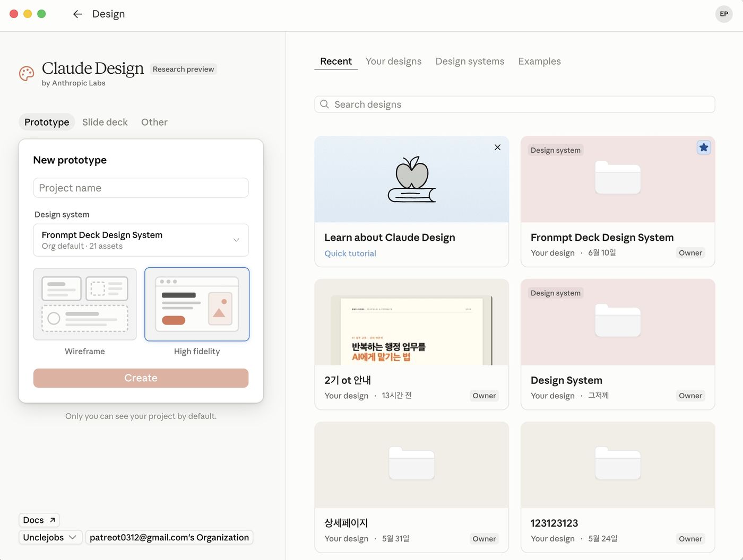The height and width of the screenshot is (560, 743).
Task: Open the Unclejobs workspace dropdown
Action: point(50,537)
